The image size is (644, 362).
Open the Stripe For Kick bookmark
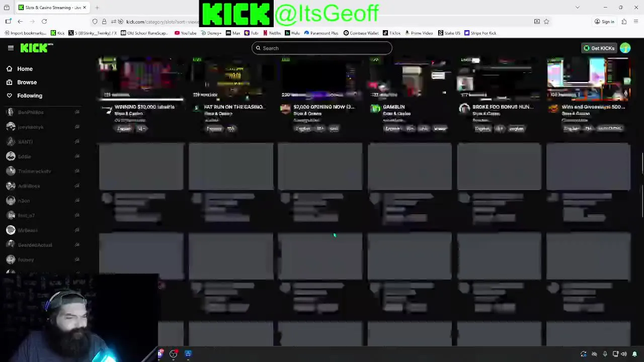coord(480,33)
